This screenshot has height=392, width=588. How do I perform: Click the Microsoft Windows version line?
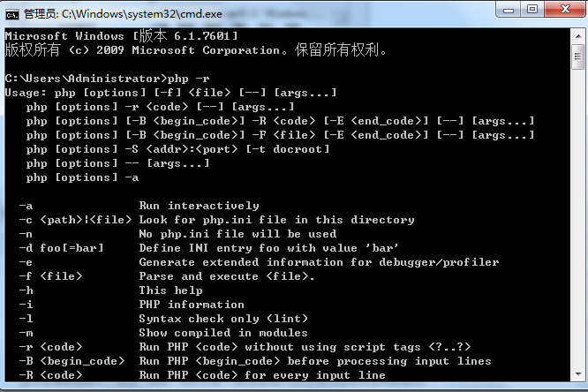click(122, 36)
